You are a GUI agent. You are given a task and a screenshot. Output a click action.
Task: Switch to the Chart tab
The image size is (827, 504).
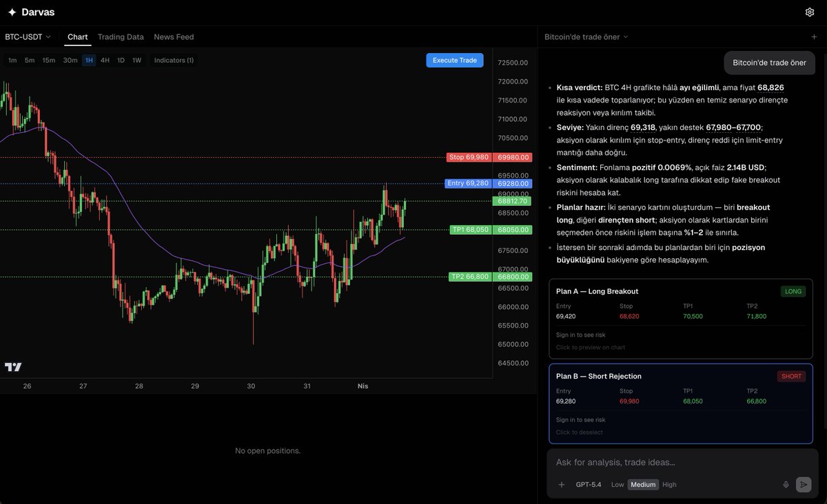[x=78, y=36]
